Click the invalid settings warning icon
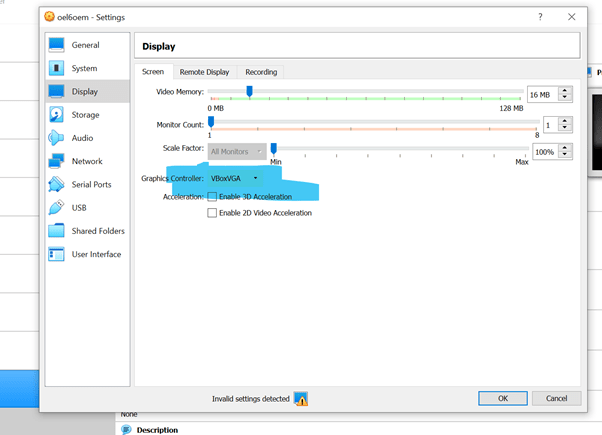This screenshot has width=602, height=435. (x=301, y=399)
